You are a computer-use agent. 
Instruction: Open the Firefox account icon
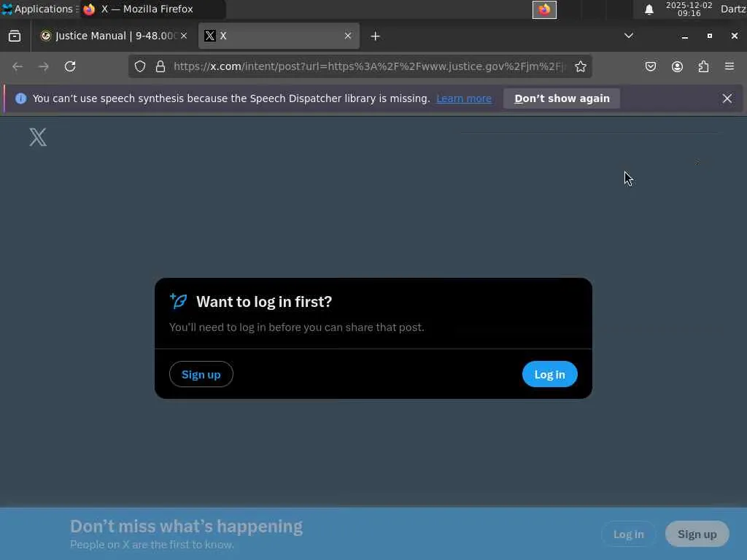[x=677, y=66]
